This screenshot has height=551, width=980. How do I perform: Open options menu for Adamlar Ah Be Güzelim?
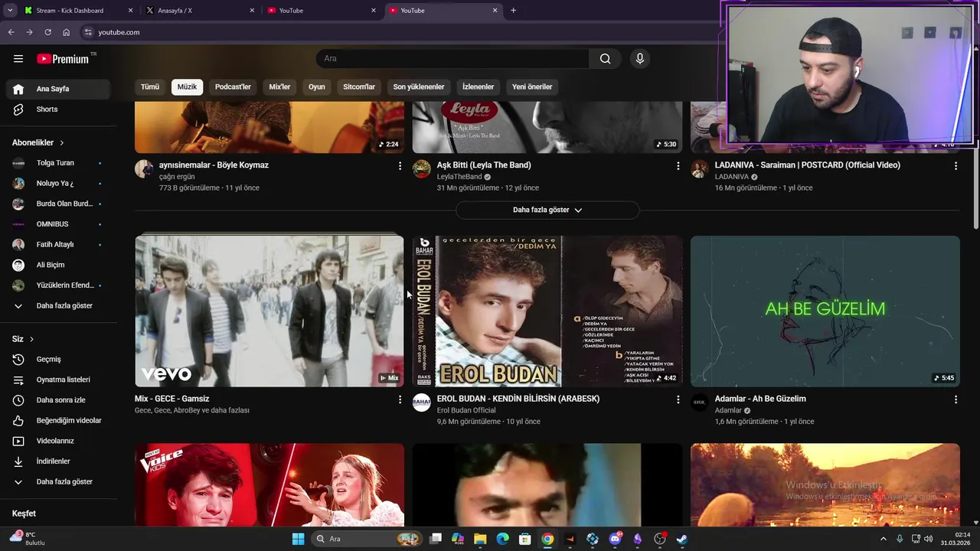coord(955,399)
